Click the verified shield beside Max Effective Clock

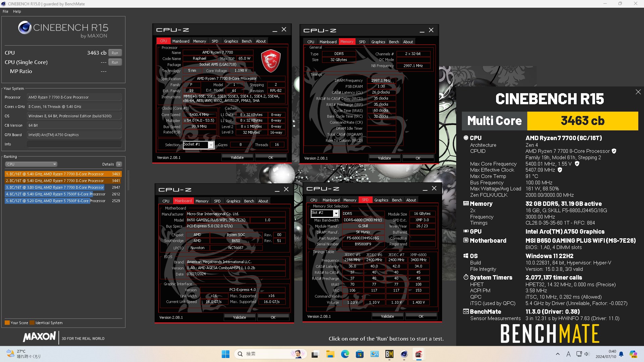pos(560,170)
